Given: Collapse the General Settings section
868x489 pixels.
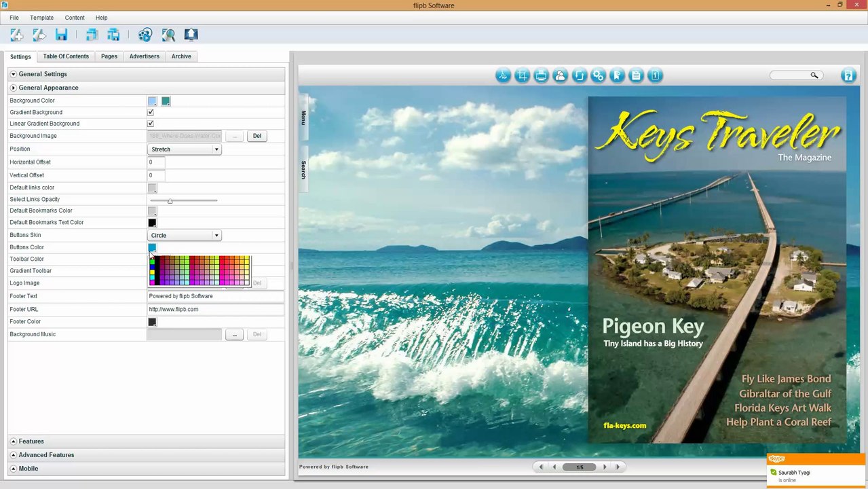Looking at the screenshot, I should 146,74.
